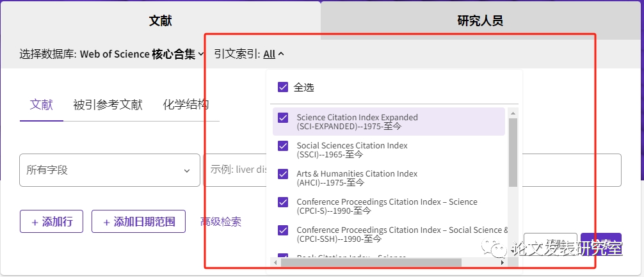Viewport: 644px width, 277px height.
Task: Click the 全选 label text
Action: click(304, 88)
